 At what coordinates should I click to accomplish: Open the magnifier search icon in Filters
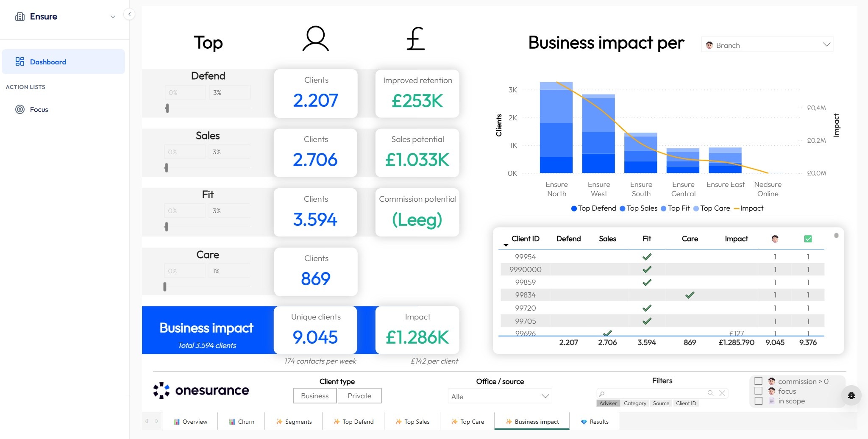(x=711, y=393)
